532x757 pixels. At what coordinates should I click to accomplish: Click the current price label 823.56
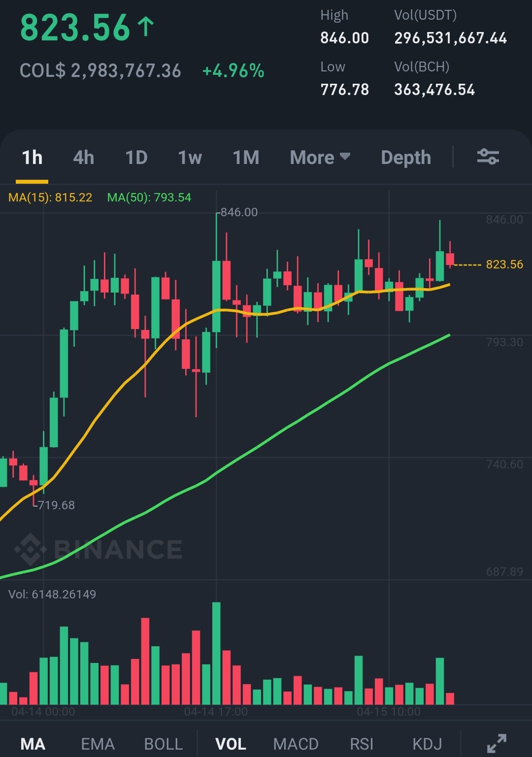coord(504,264)
